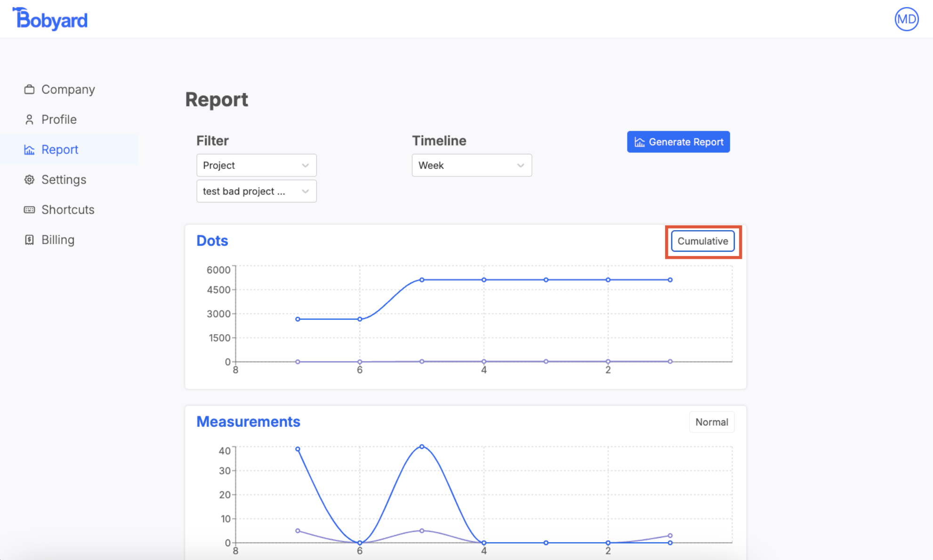The image size is (933, 560).
Task: Click the Settings gear icon
Action: pos(29,180)
